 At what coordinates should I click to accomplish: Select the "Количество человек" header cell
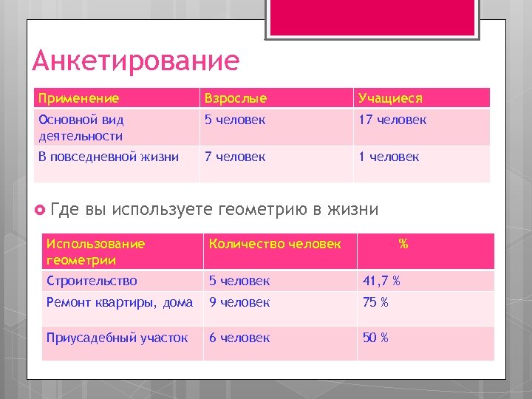click(x=280, y=252)
